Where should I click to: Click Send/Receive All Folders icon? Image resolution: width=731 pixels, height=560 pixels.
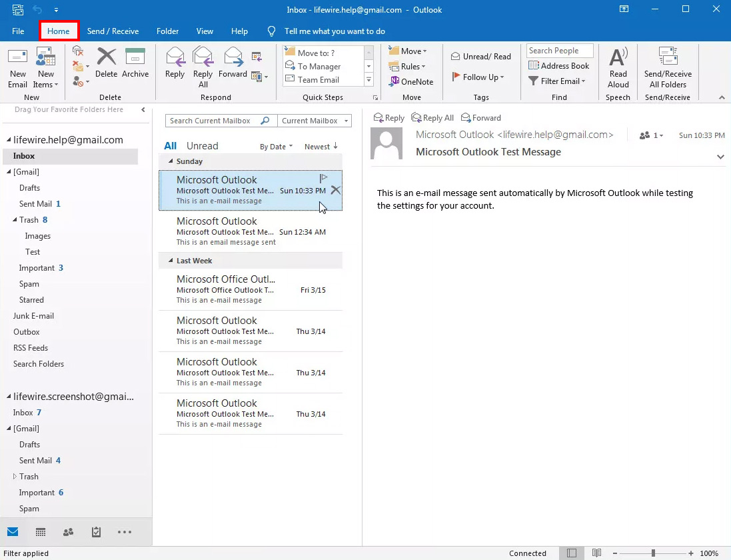(x=668, y=67)
